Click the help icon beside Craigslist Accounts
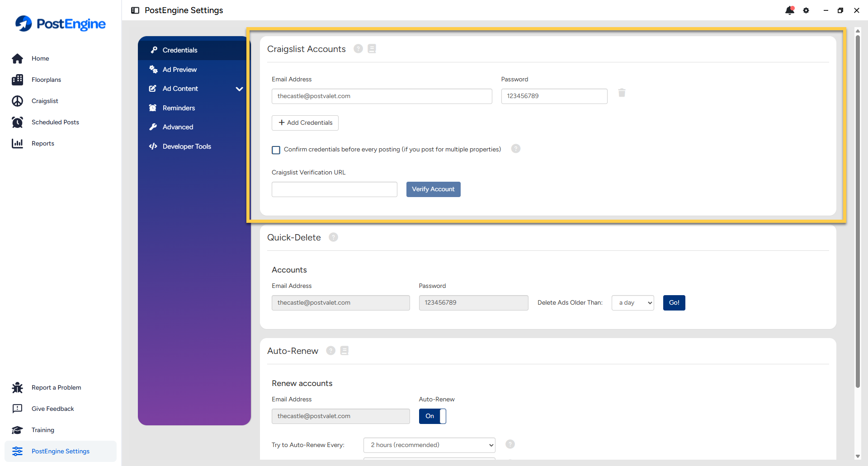This screenshot has width=868, height=466. tap(358, 49)
